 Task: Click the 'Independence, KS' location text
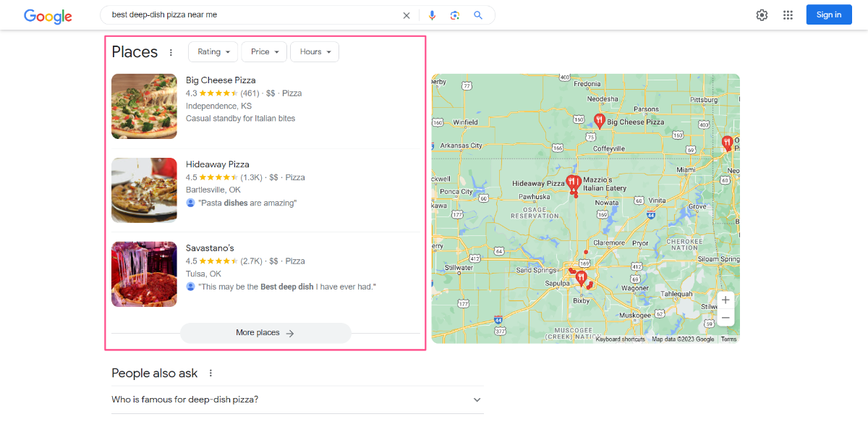(218, 106)
